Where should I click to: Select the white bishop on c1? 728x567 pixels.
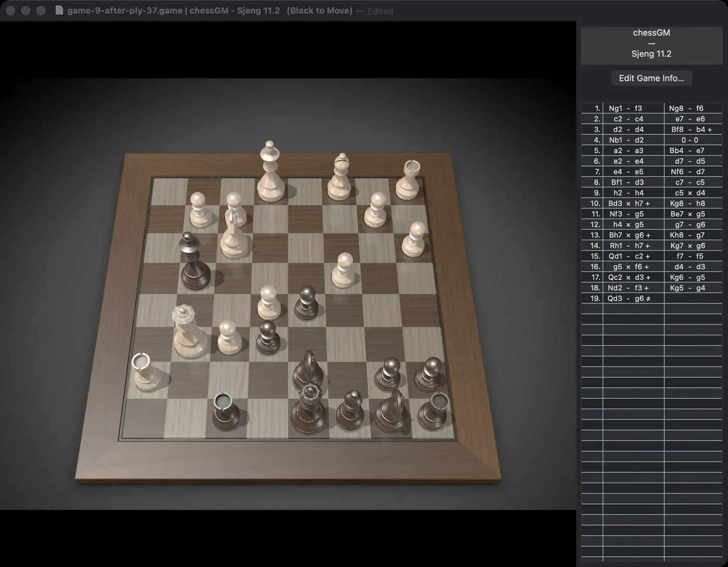click(340, 177)
